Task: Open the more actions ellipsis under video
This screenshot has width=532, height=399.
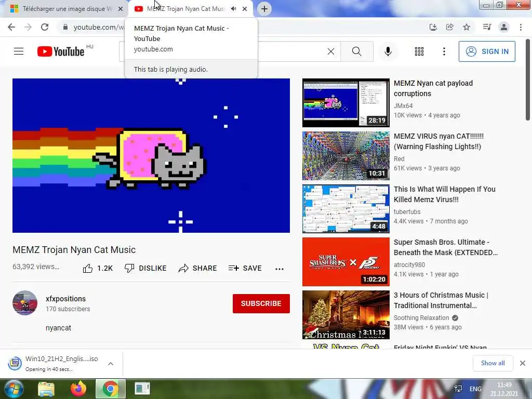Action: (279, 269)
